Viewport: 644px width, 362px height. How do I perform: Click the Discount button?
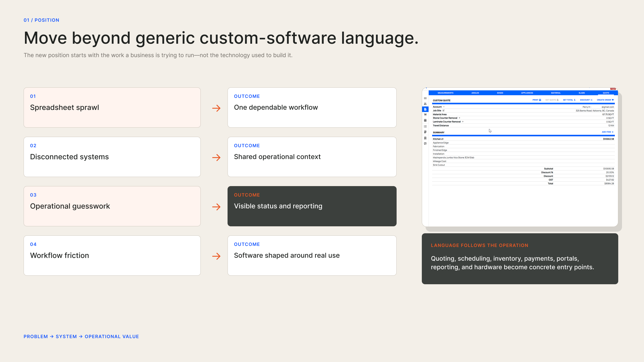(x=586, y=100)
